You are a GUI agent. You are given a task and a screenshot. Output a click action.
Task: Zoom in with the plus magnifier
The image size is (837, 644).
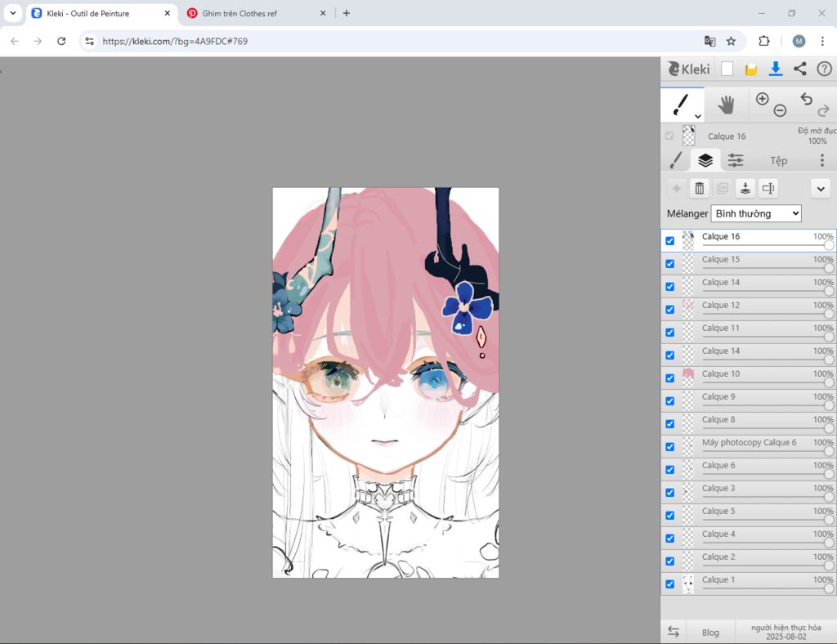pos(763,99)
